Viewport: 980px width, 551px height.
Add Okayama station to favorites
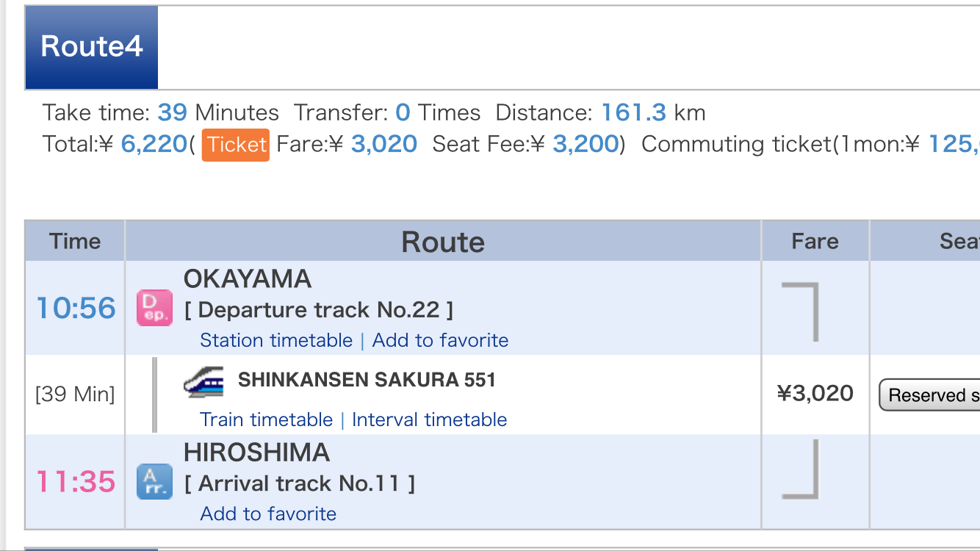point(440,341)
